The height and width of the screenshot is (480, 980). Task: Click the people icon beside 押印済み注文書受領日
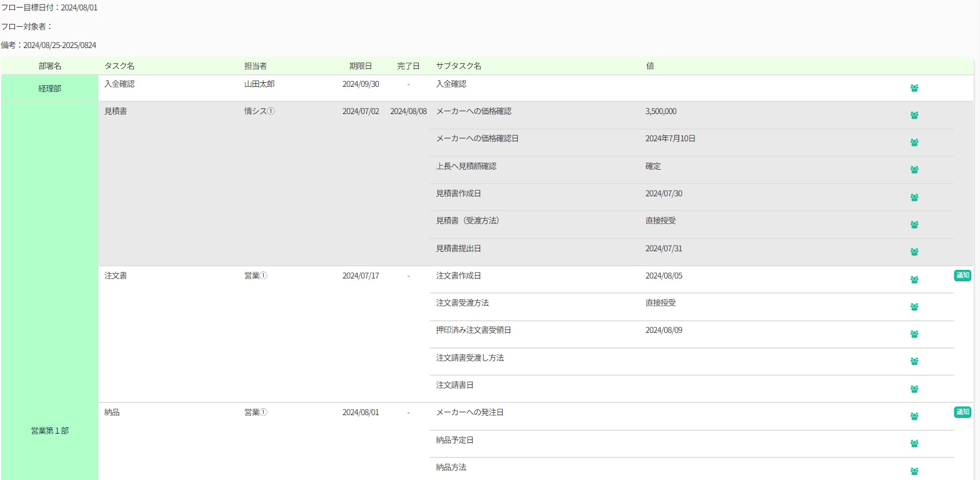pyautogui.click(x=914, y=334)
